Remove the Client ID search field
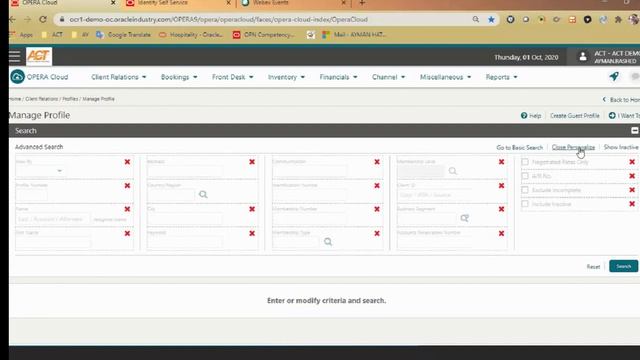640x360 pixels. coord(501,186)
